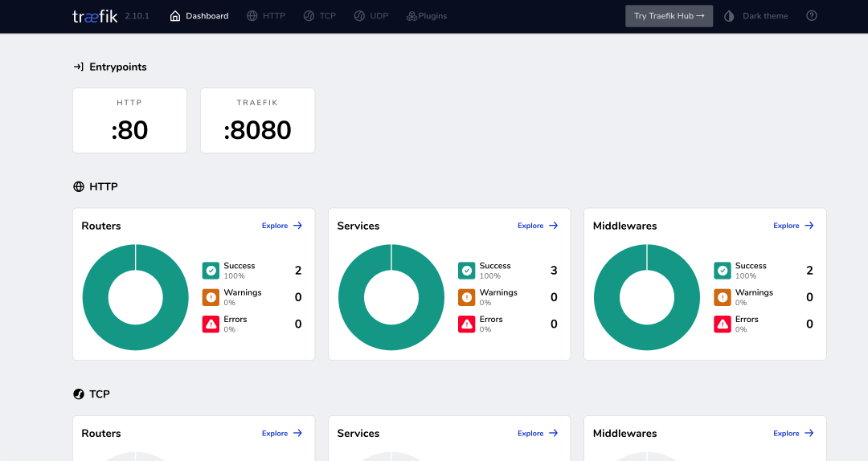Click Success count 3 in HTTP Services
The width and height of the screenshot is (868, 461).
pos(554,271)
